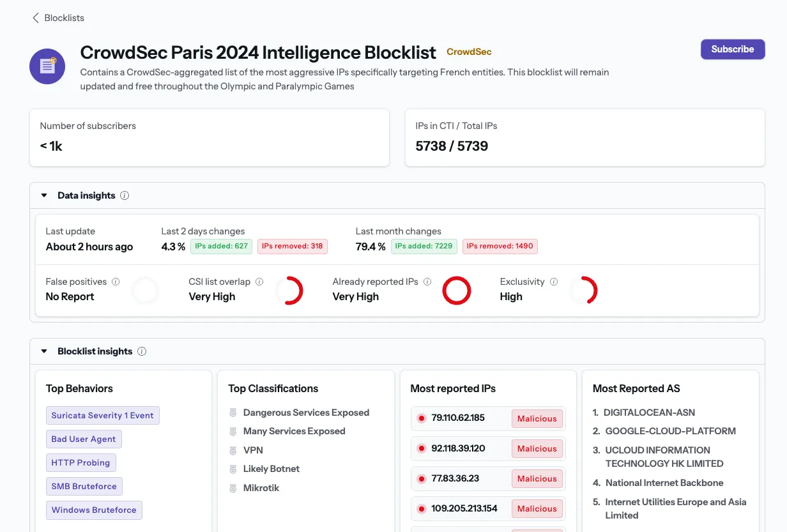Click the CrowdSec blocklist document icon

click(47, 66)
